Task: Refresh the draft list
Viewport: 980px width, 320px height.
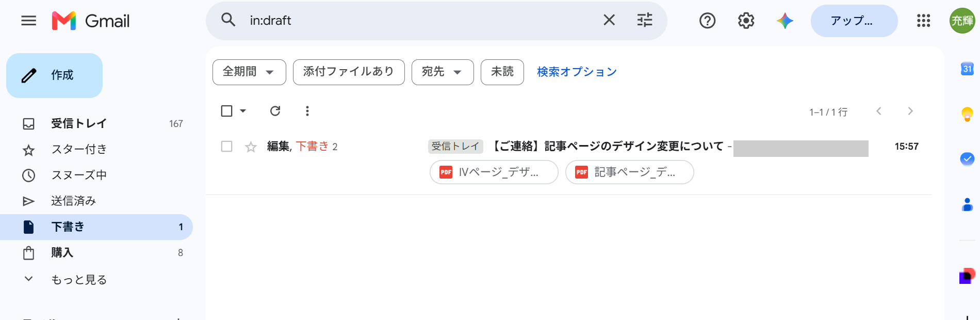Action: pyautogui.click(x=275, y=111)
